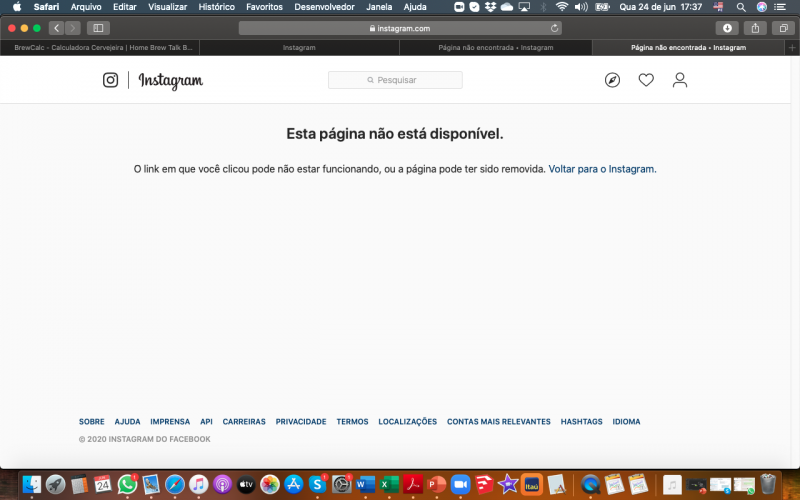Toggle the Safari sidebar button
Image resolution: width=800 pixels, height=500 pixels.
pyautogui.click(x=98, y=28)
